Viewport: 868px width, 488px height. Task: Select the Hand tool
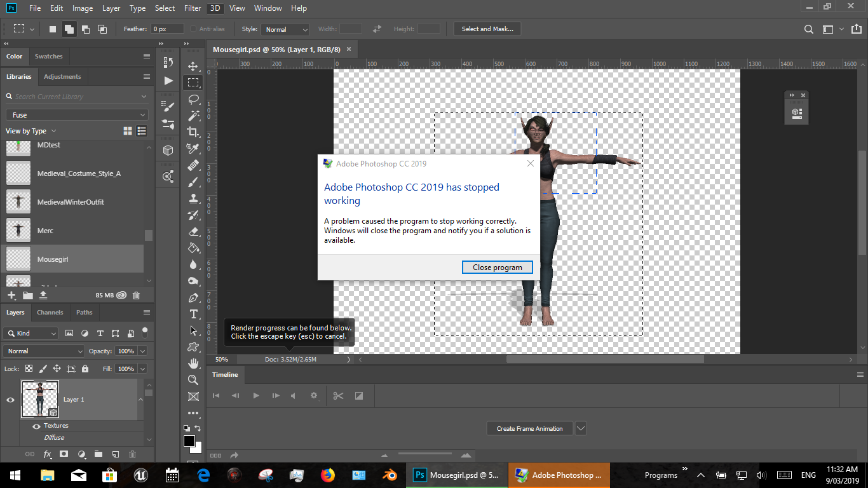(193, 363)
